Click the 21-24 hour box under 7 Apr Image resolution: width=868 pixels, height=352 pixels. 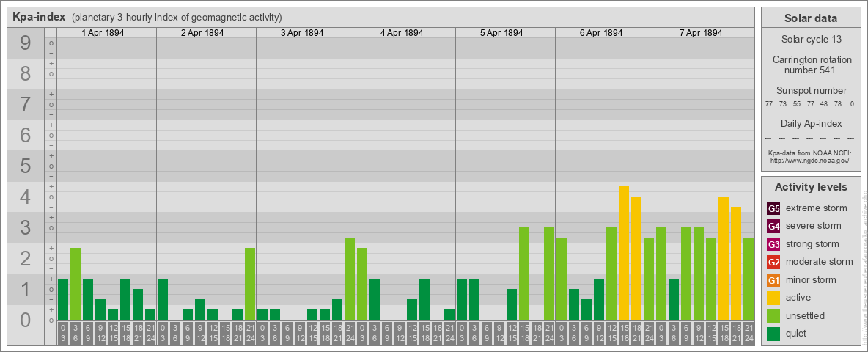point(749,334)
